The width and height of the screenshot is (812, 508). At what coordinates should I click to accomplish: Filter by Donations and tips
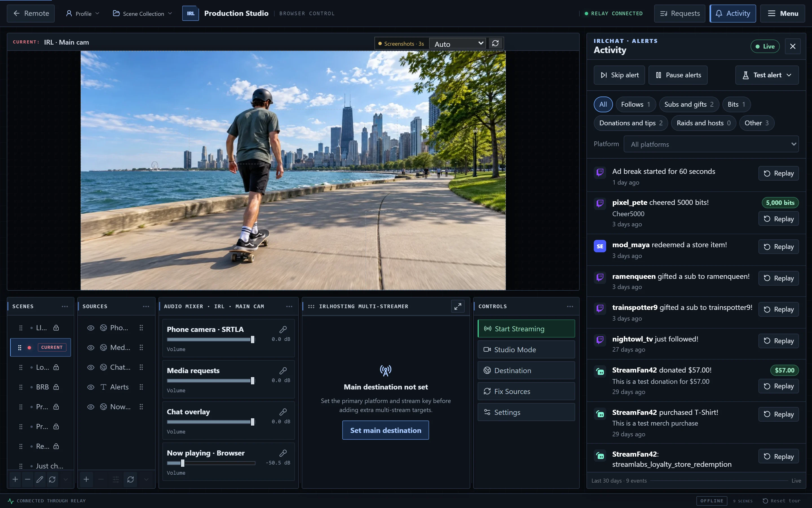[x=631, y=123]
